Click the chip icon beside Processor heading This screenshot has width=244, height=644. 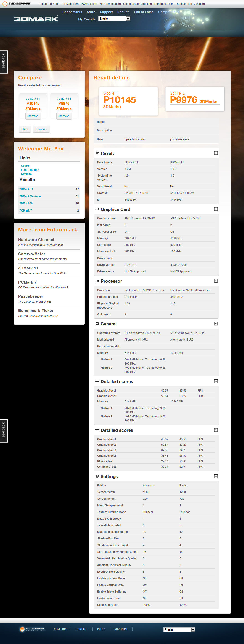click(97, 281)
